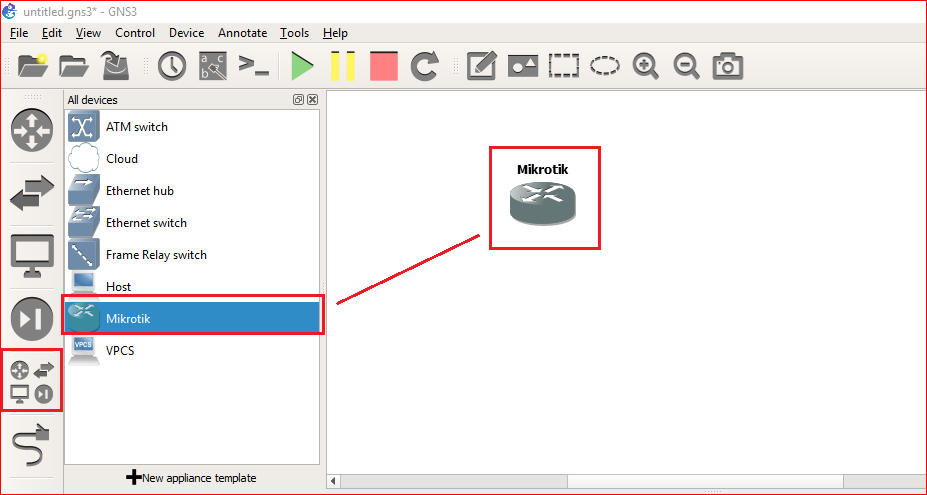927x495 pixels.
Task: Close the All devices panel
Action: (313, 100)
